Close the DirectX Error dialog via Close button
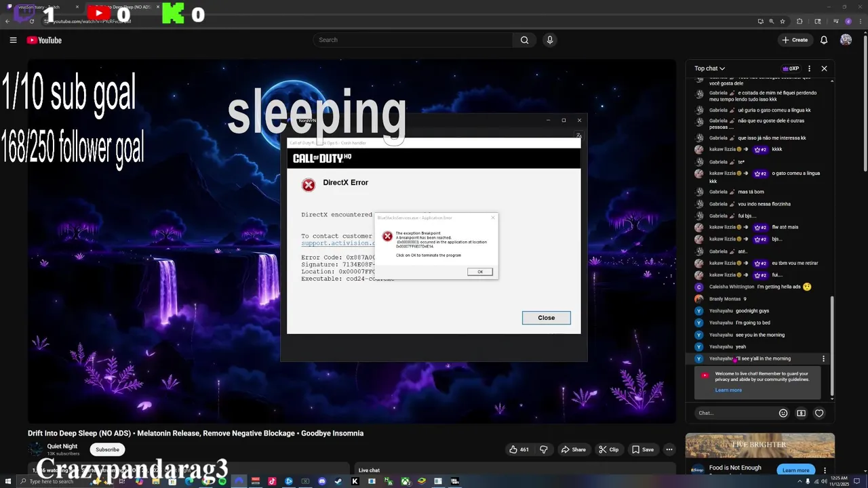The height and width of the screenshot is (488, 868). coord(546,318)
